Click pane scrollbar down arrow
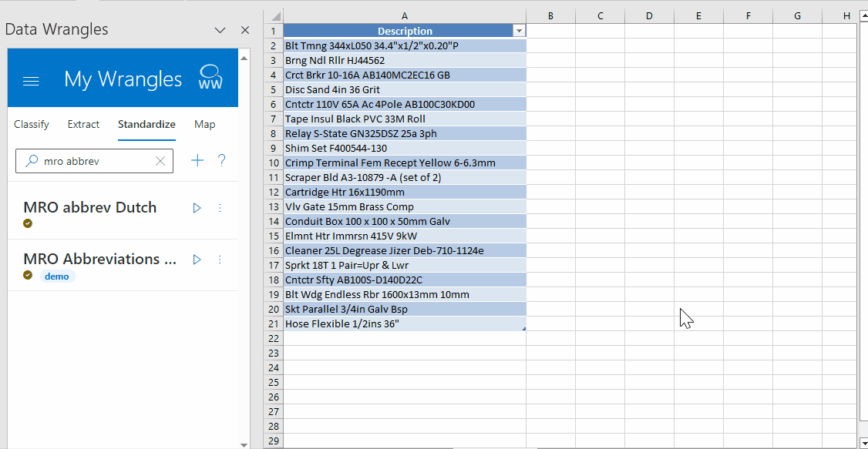 [x=244, y=444]
